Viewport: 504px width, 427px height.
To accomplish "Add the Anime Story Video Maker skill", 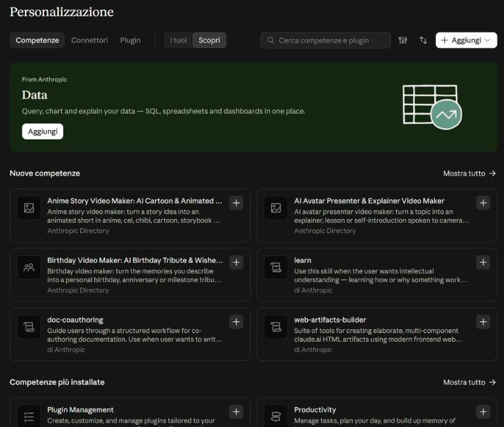I will click(236, 203).
